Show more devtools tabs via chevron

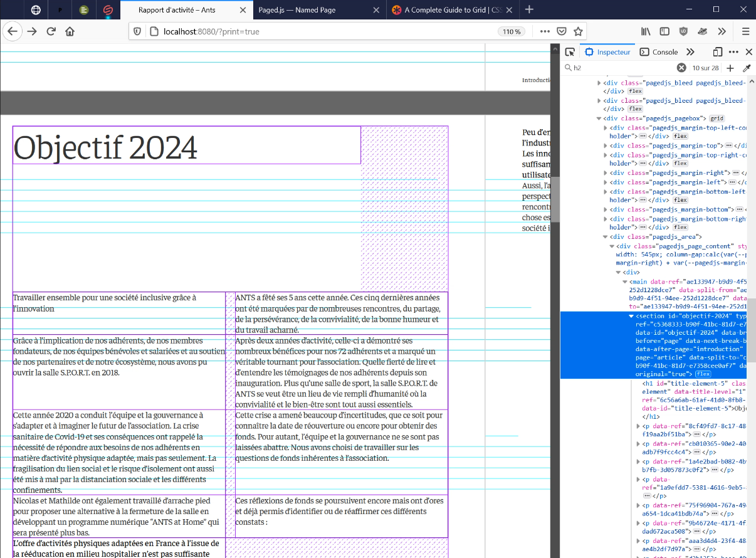pyautogui.click(x=690, y=52)
